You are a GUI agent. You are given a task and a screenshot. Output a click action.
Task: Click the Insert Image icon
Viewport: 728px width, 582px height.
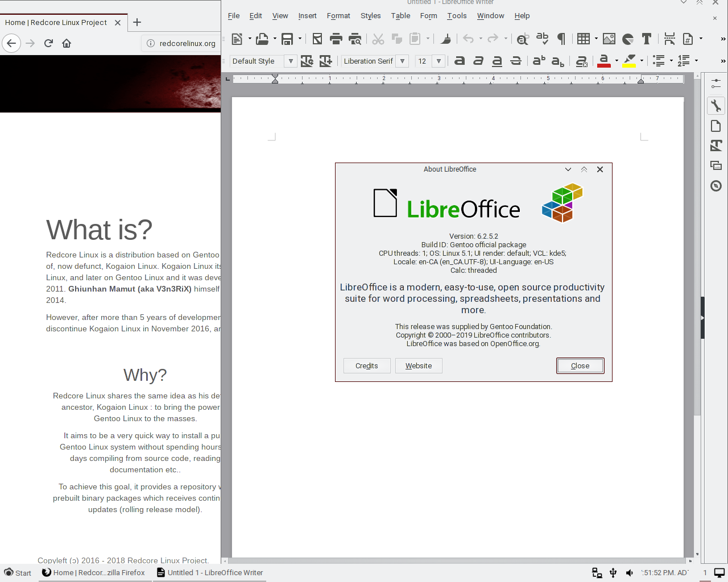609,39
